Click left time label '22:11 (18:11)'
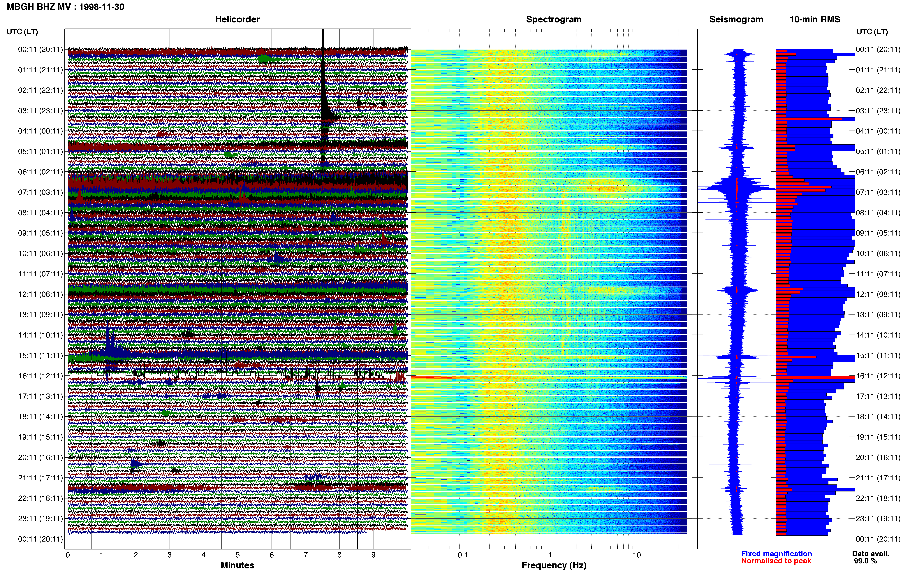The height and width of the screenshot is (578, 924). pyautogui.click(x=41, y=498)
